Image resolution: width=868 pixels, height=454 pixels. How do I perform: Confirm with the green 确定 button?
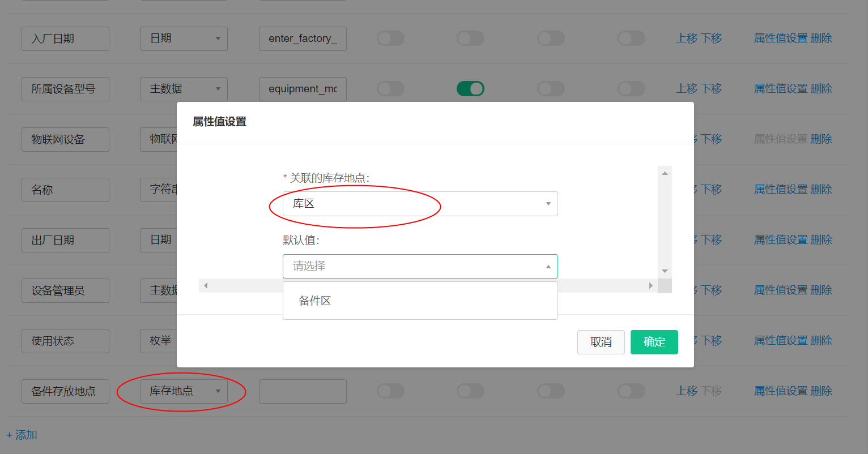tap(654, 342)
